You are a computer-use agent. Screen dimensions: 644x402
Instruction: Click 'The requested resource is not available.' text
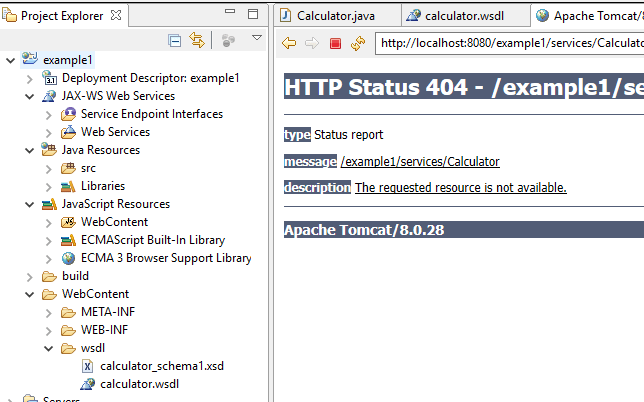tap(461, 188)
